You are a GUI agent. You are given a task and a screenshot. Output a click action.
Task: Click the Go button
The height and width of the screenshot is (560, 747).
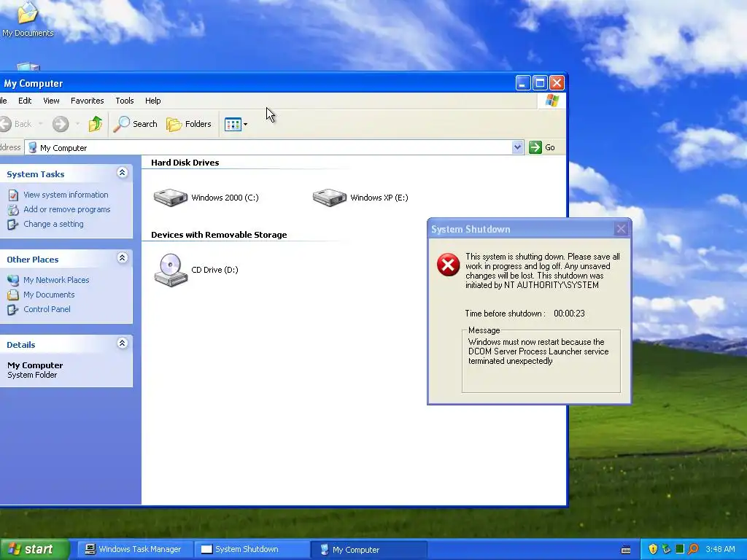tap(542, 147)
